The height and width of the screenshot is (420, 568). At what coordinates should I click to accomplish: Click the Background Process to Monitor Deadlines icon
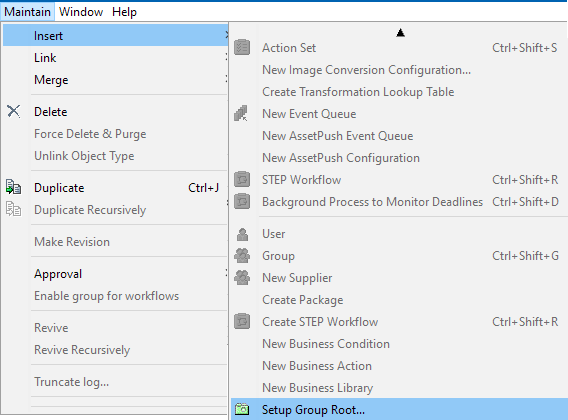242,201
